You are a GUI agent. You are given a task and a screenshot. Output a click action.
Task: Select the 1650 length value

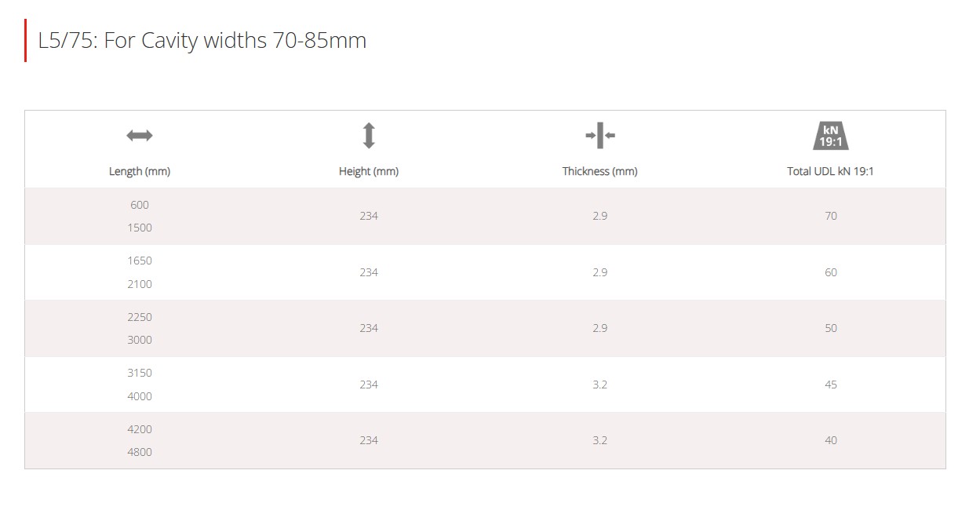click(140, 261)
